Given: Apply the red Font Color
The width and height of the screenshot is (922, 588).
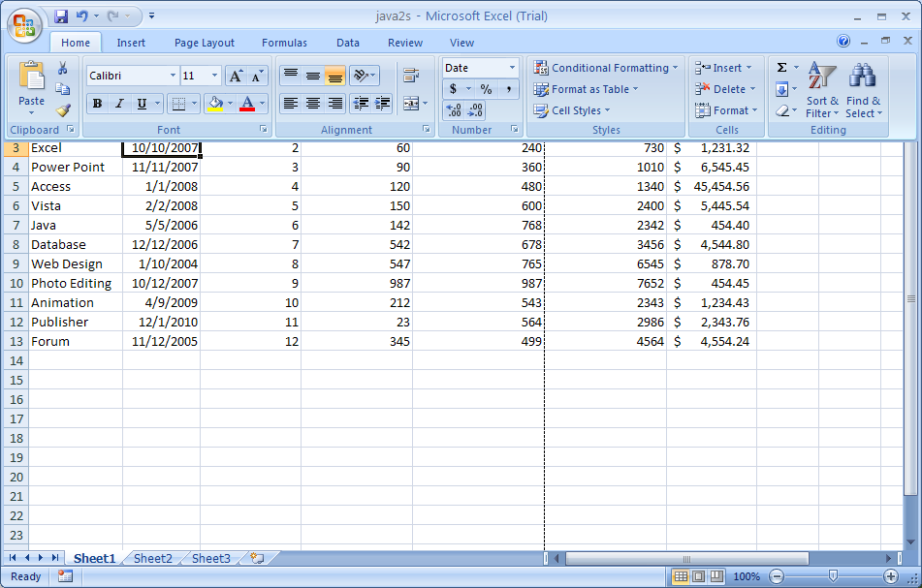Looking at the screenshot, I should click(247, 104).
